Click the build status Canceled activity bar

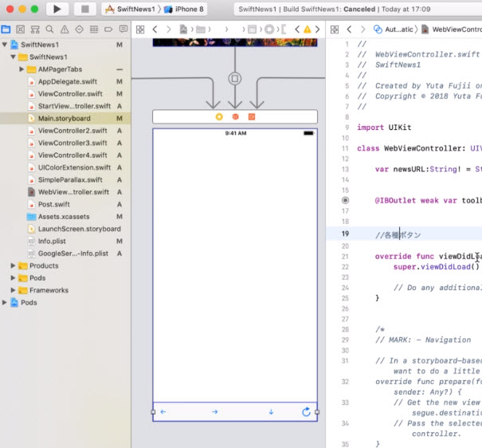click(358, 10)
